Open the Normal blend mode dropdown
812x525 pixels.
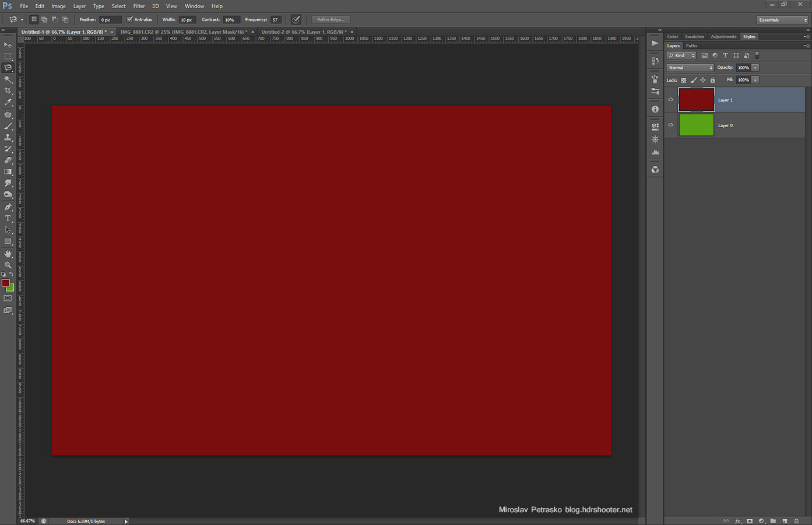pos(690,68)
